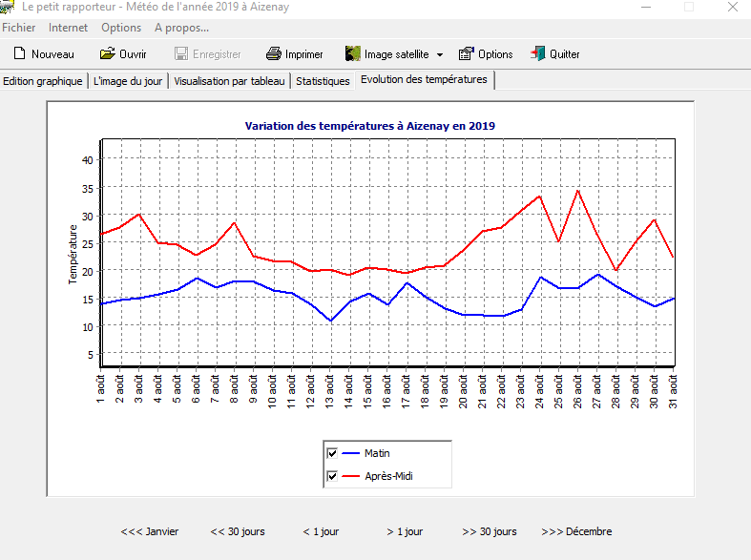Image resolution: width=751 pixels, height=560 pixels.
Task: Open the A propos... menu
Action: [181, 28]
